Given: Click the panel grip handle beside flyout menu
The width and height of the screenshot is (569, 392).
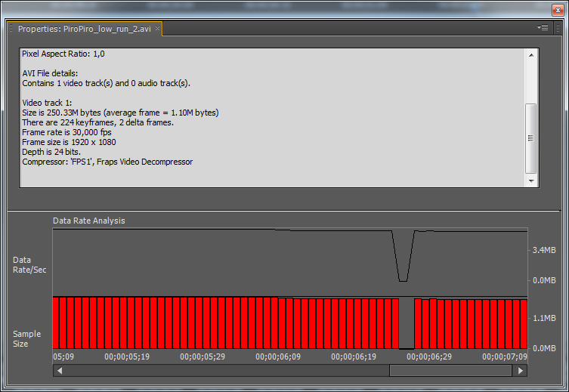Looking at the screenshot, I should point(558,28).
